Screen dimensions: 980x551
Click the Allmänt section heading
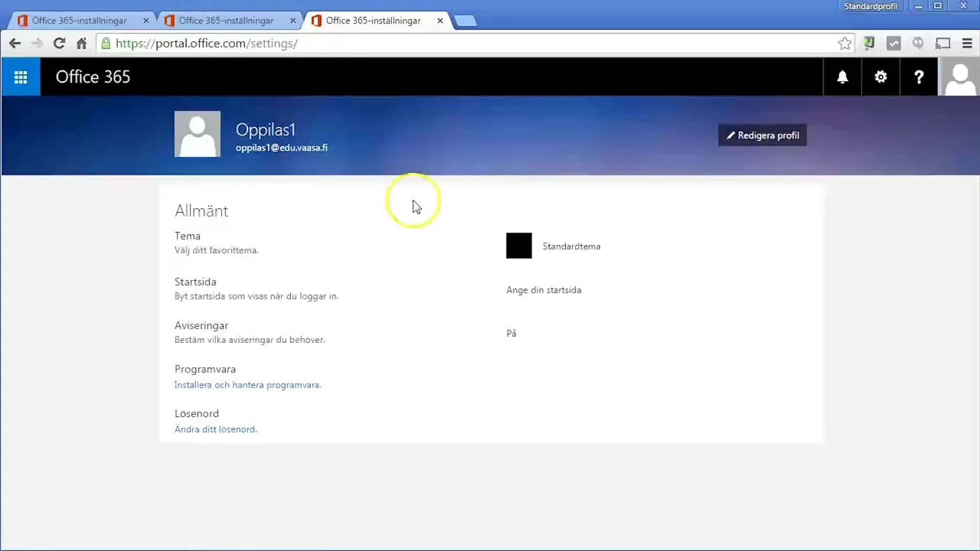[x=201, y=210]
